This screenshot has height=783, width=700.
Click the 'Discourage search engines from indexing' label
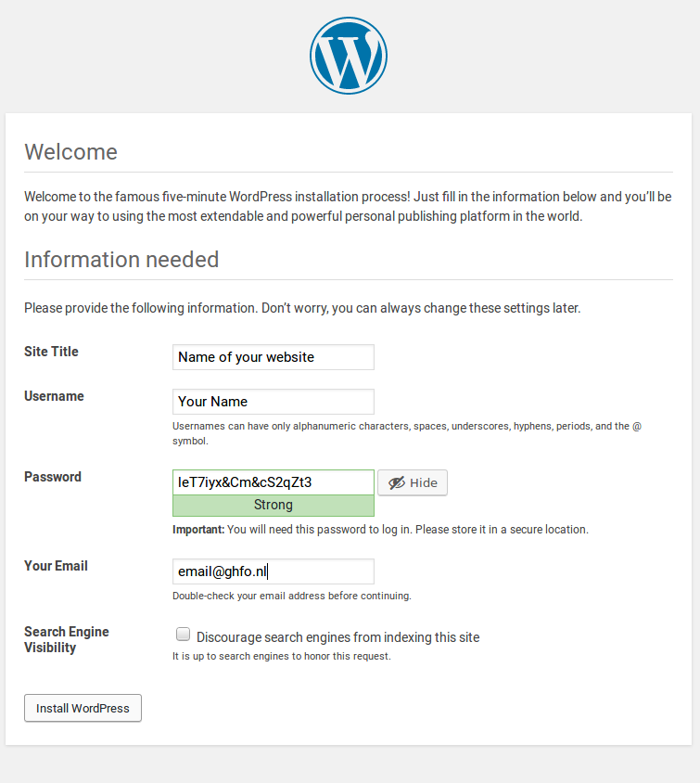click(x=337, y=637)
